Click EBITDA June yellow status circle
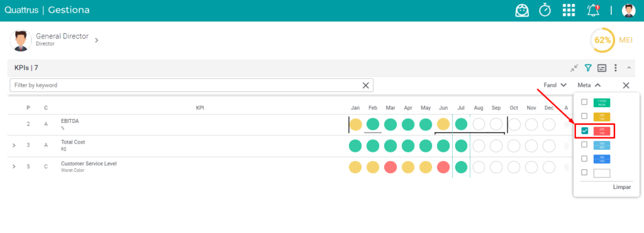 tap(443, 124)
